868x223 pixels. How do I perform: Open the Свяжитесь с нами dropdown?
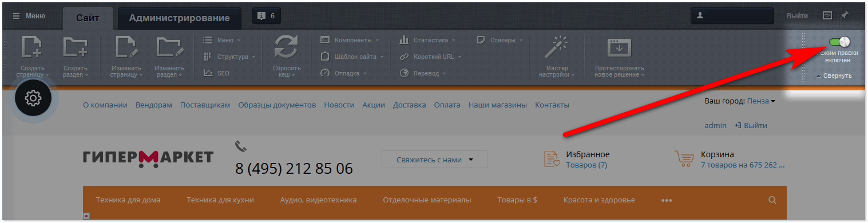point(435,160)
